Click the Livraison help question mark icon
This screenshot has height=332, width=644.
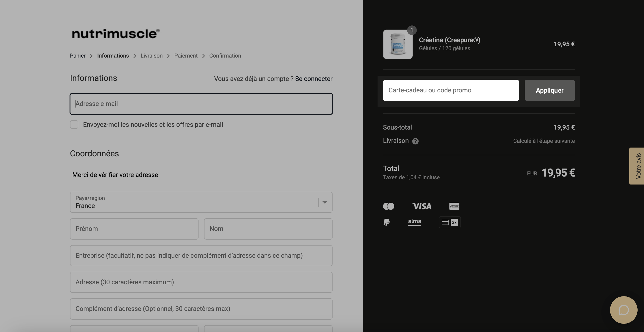[415, 141]
